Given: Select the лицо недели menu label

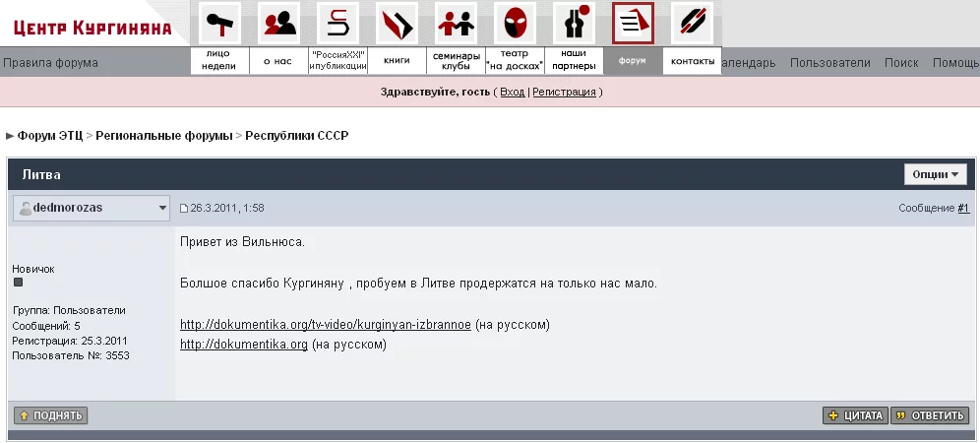Looking at the screenshot, I should click(x=219, y=61).
